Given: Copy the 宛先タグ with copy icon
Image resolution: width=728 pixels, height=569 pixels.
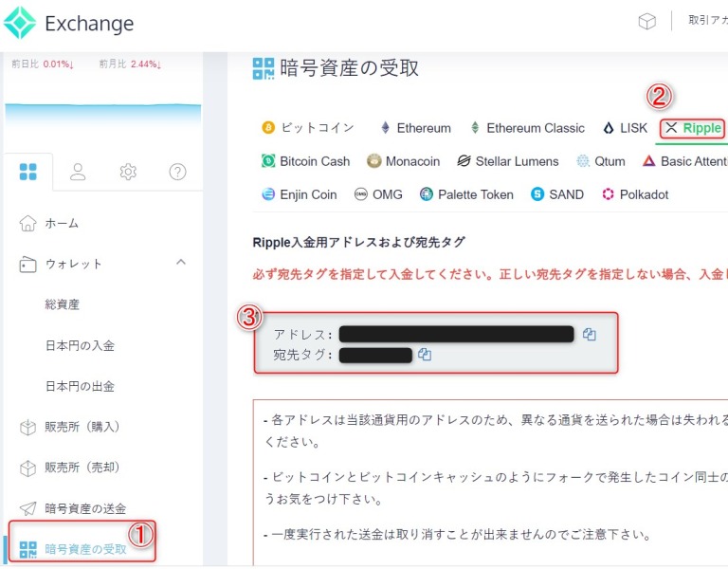Looking at the screenshot, I should pyautogui.click(x=425, y=355).
